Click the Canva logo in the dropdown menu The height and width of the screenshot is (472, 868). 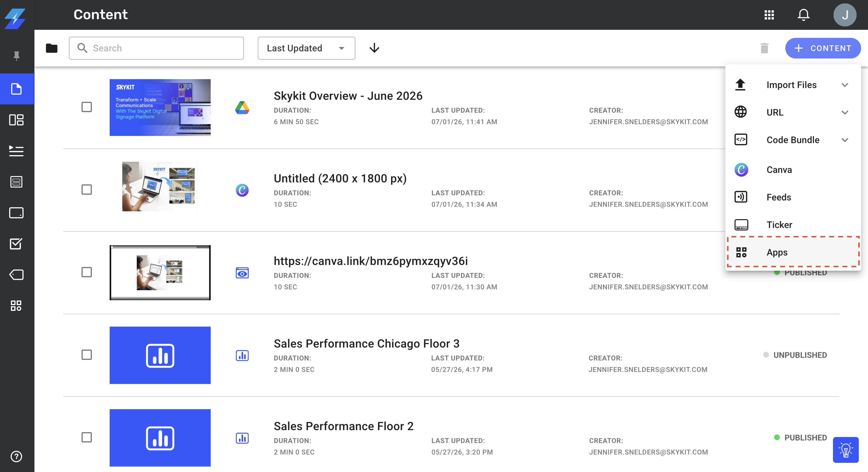click(x=741, y=170)
